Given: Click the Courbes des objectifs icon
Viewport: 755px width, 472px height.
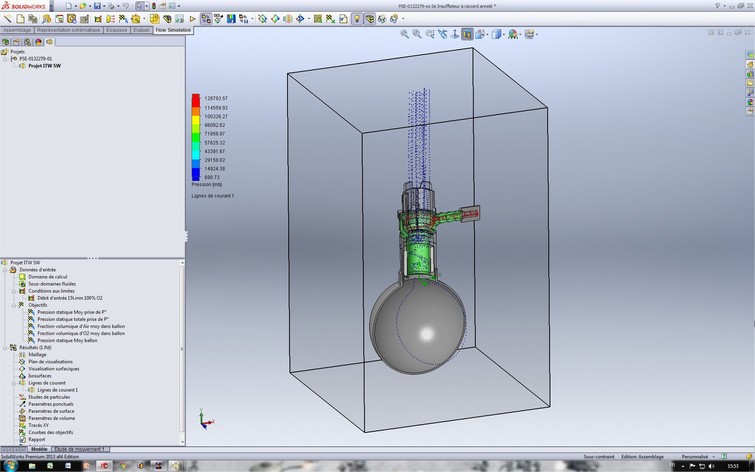Looking at the screenshot, I should (x=22, y=432).
